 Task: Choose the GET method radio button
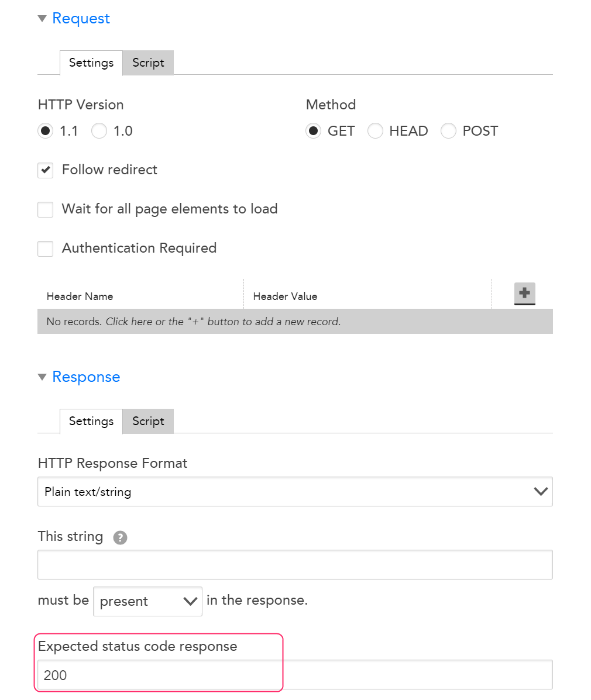313,131
